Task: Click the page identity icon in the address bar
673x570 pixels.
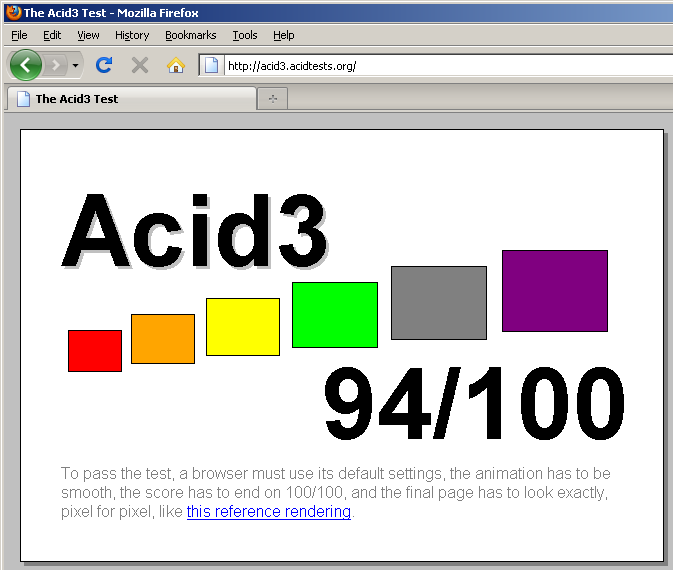Action: pyautogui.click(x=211, y=65)
